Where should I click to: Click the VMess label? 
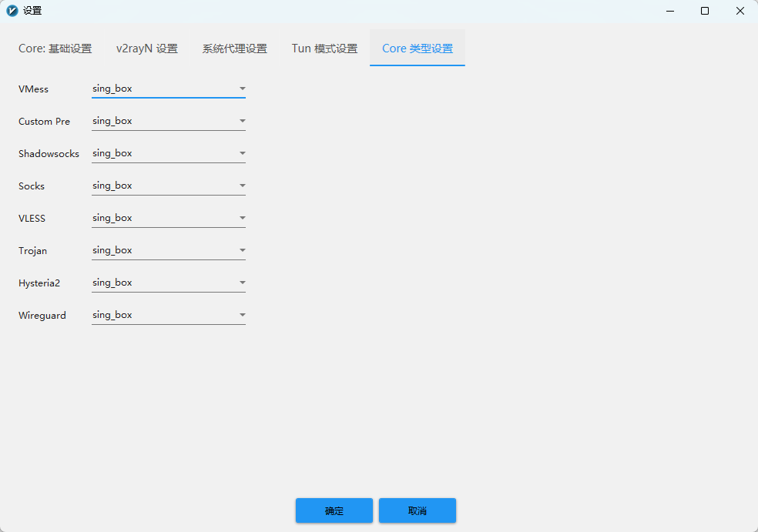click(x=33, y=89)
